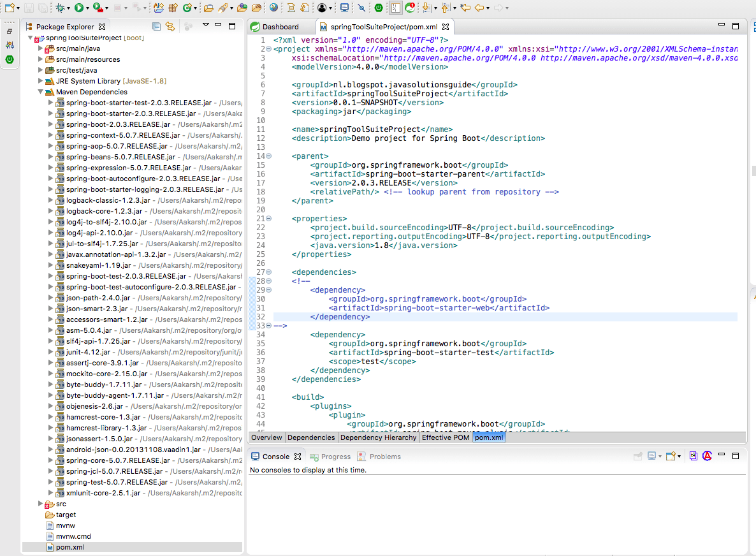
Task: Click the artifactId line 7 in editor
Action: (x=400, y=94)
